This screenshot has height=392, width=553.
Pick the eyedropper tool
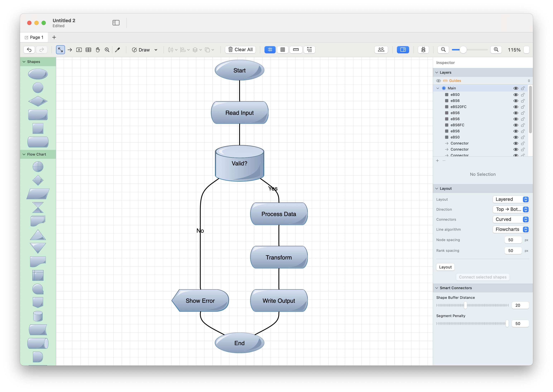point(118,50)
